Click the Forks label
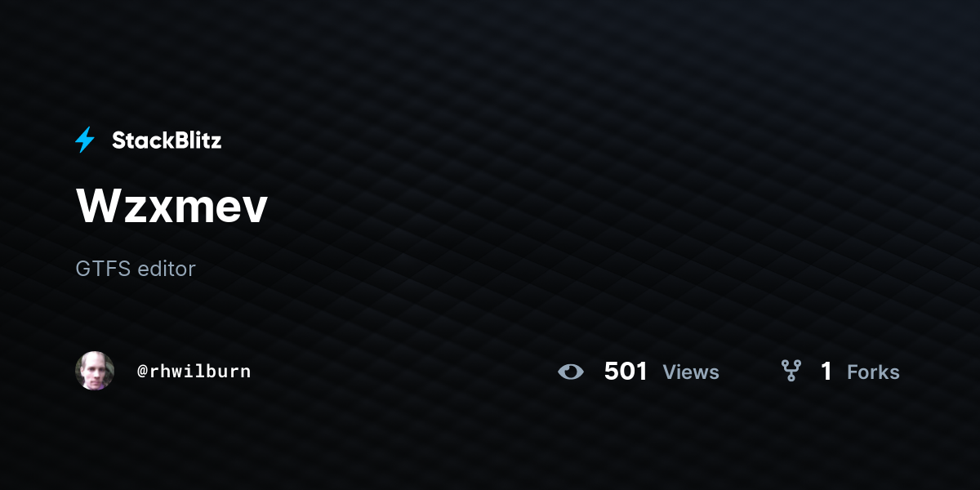 pyautogui.click(x=873, y=372)
